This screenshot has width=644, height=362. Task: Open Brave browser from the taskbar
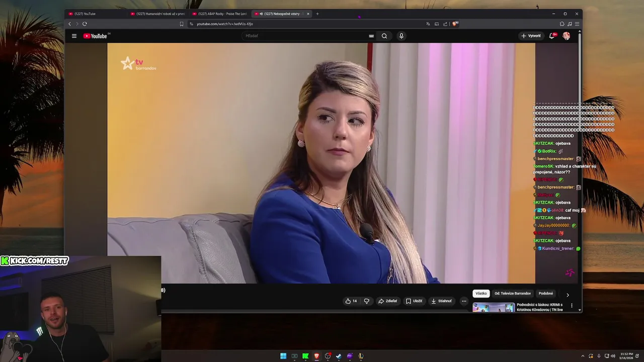(316, 356)
